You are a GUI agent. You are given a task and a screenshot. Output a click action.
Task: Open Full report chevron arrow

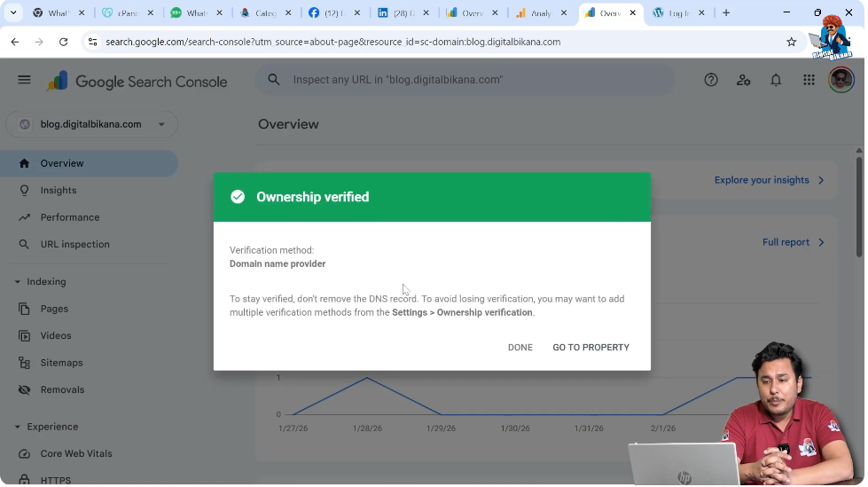tap(823, 243)
